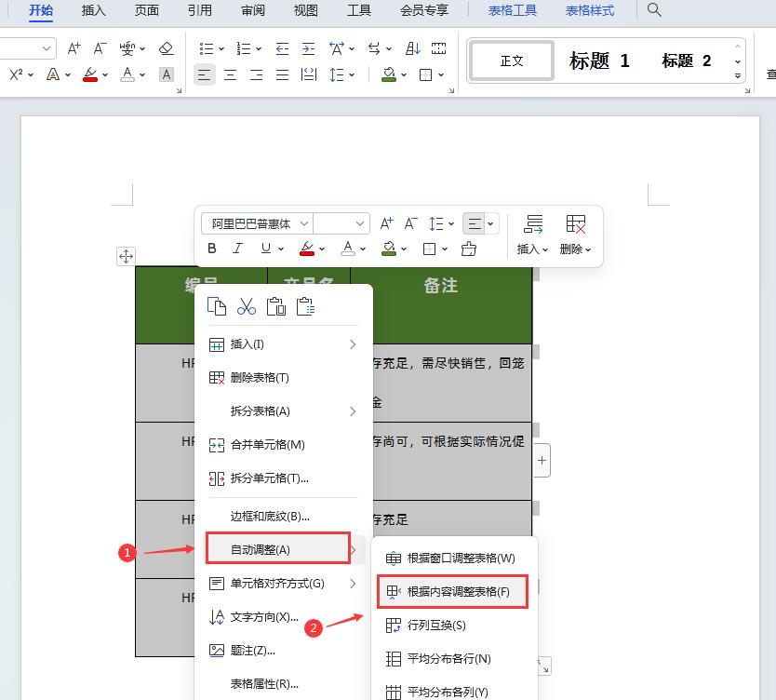Toggle justify align in ribbon paragraph group

click(282, 74)
